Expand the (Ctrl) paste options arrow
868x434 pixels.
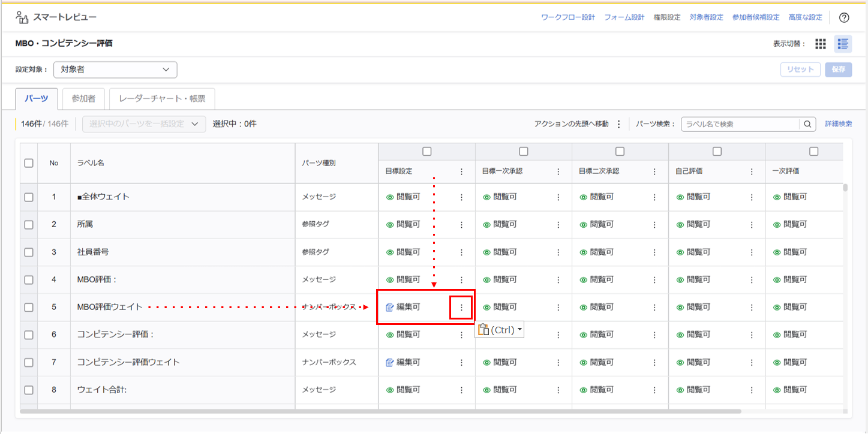pyautogui.click(x=519, y=330)
